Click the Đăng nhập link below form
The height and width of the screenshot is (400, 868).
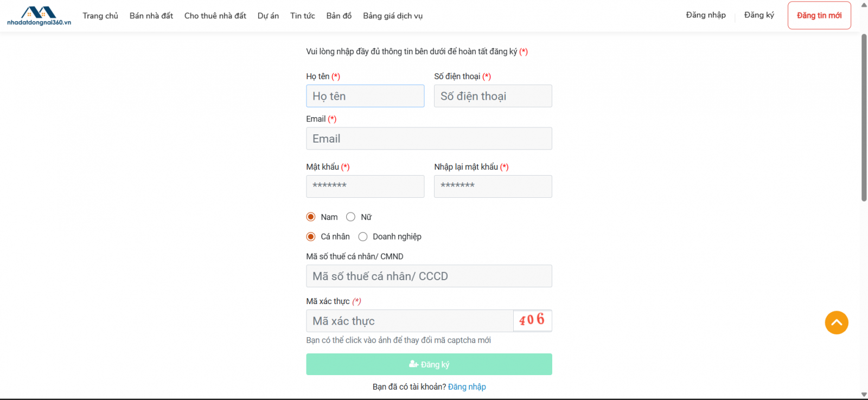467,386
